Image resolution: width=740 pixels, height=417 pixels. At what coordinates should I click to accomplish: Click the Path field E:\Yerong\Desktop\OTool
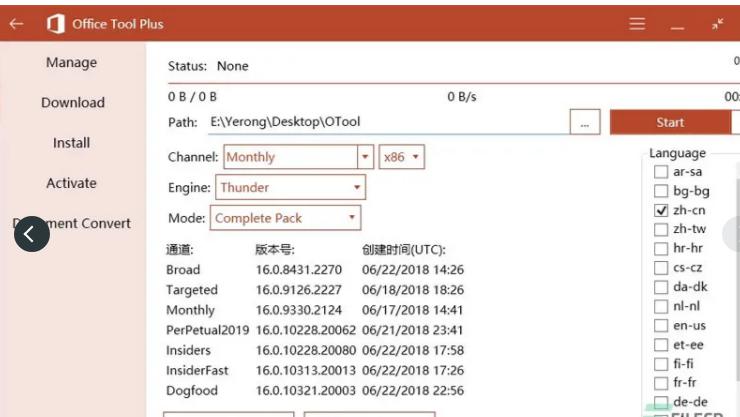pos(388,122)
